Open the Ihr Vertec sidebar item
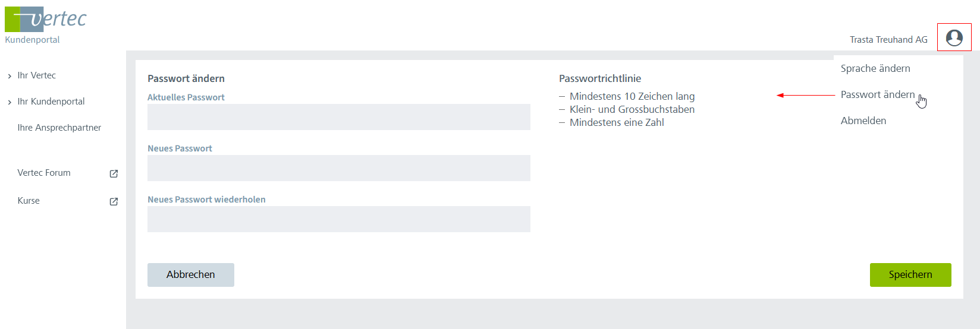 (36, 75)
